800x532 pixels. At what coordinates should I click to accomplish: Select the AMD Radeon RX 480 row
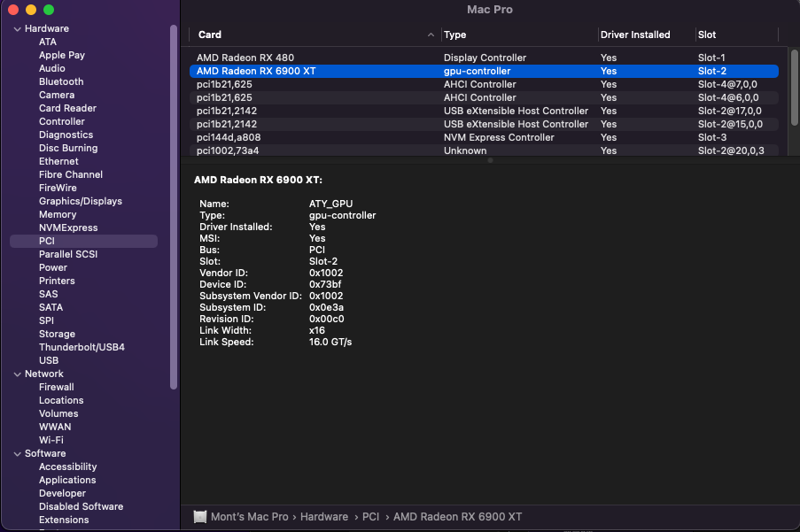484,58
